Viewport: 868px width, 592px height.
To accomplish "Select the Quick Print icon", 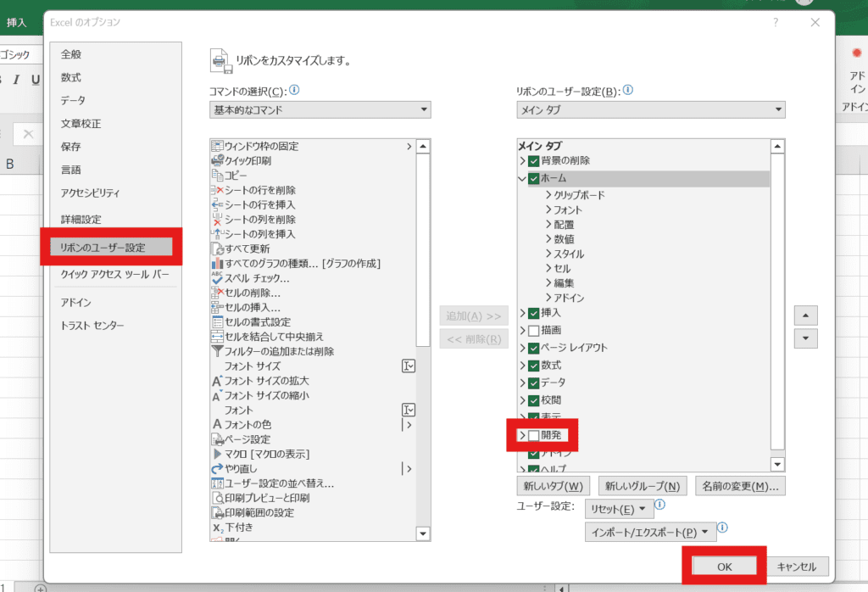I will pyautogui.click(x=217, y=160).
